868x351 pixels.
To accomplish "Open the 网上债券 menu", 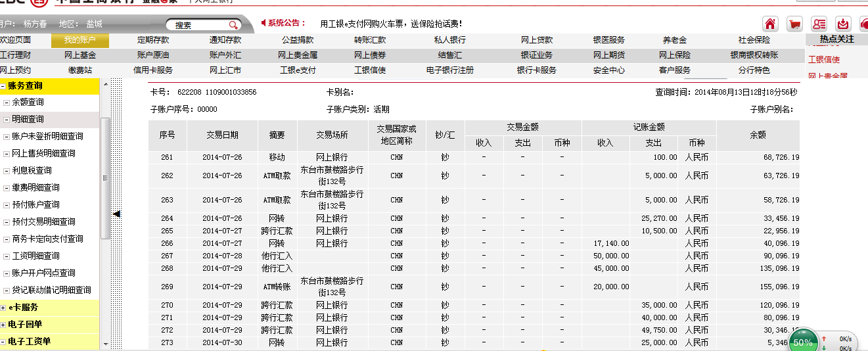I will click(370, 55).
